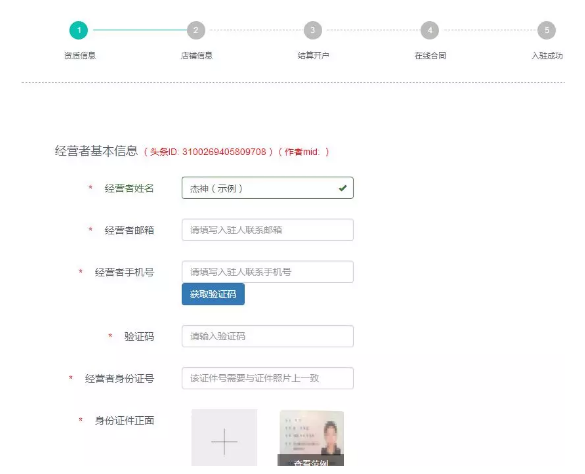Click step 4 circle 在线合同
585x474 pixels.
click(x=430, y=30)
